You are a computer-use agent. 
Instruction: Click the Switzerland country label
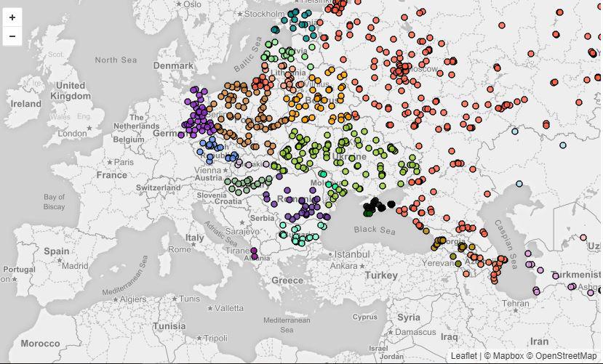[x=158, y=187]
